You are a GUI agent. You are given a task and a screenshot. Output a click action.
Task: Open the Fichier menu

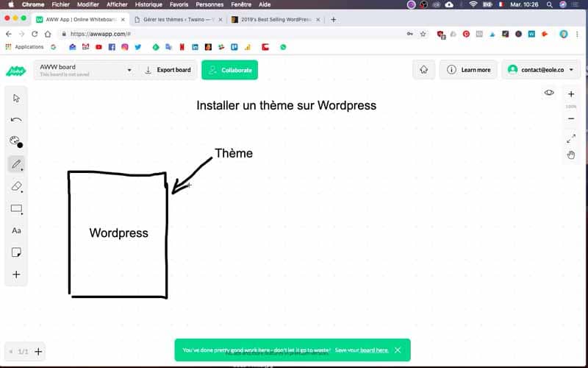coord(61,4)
